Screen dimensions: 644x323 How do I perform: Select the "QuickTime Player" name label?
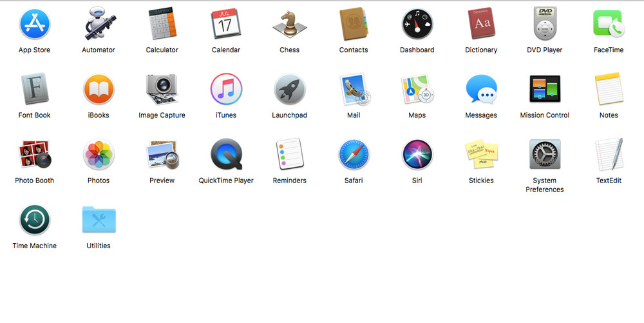[x=226, y=181]
